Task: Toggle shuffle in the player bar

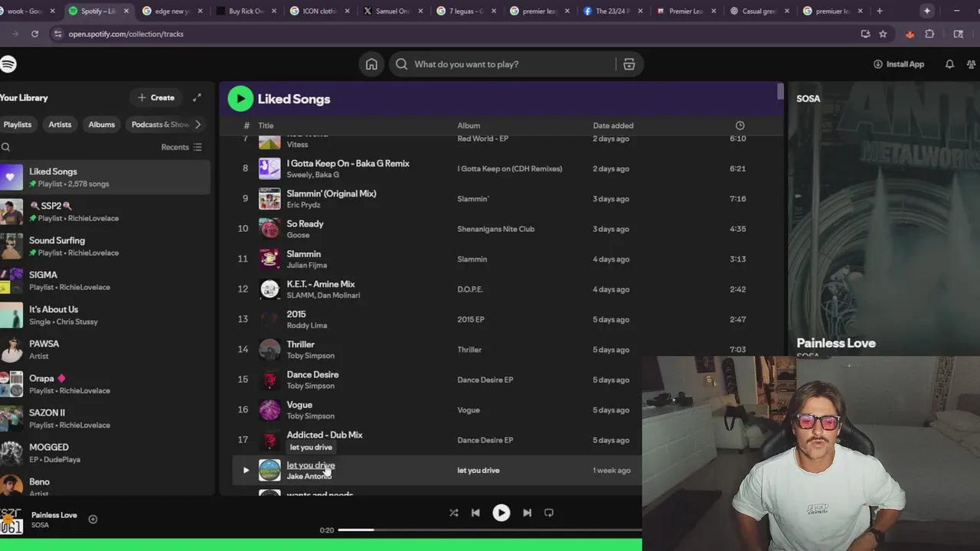Action: [x=453, y=513]
